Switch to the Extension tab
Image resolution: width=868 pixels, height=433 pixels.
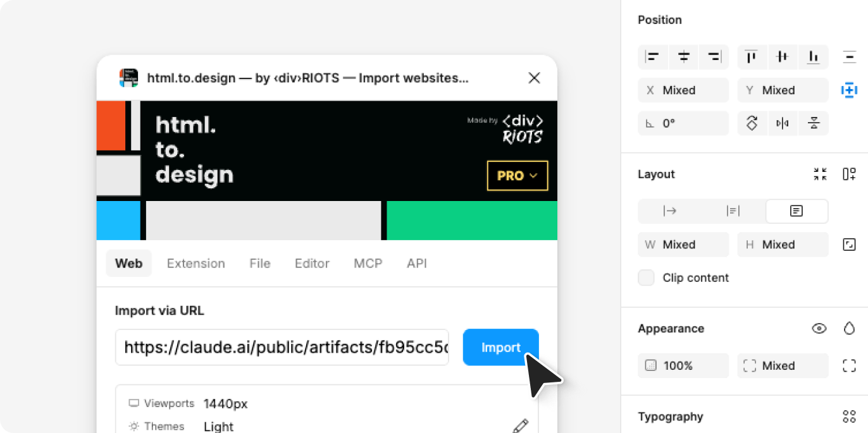click(x=196, y=264)
